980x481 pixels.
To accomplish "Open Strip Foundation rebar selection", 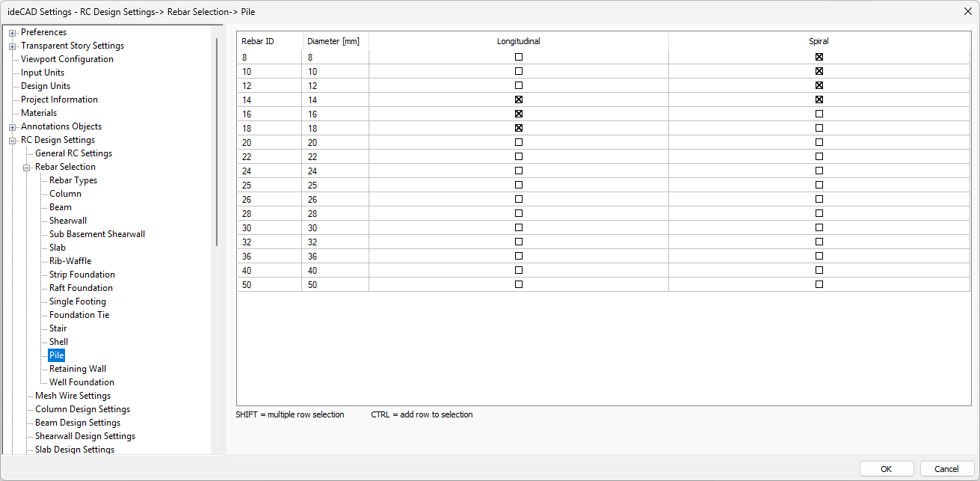I will [82, 275].
